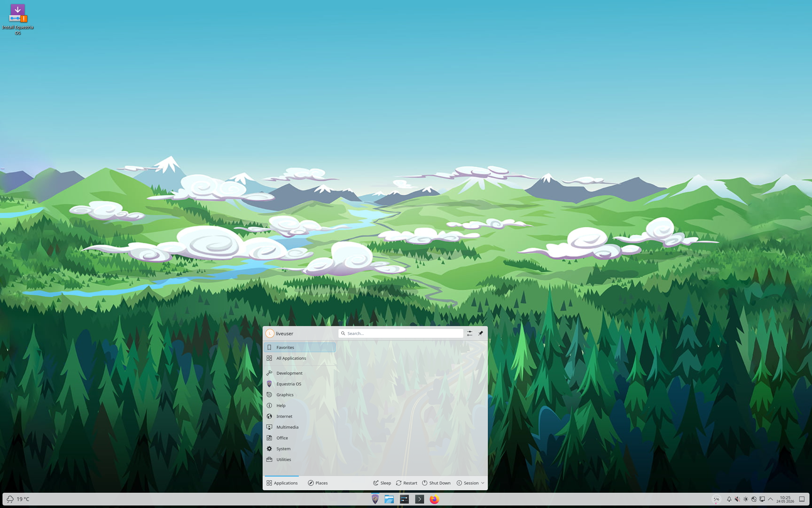Select All Applications category

[300, 358]
